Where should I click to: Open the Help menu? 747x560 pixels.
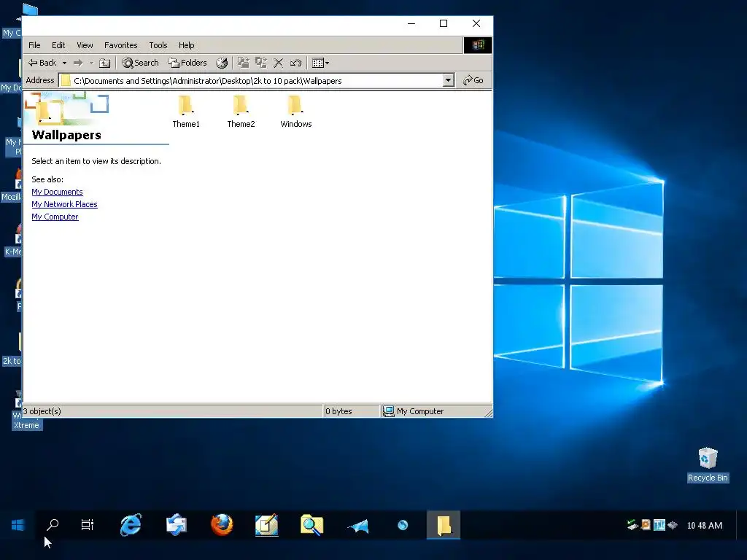click(186, 45)
